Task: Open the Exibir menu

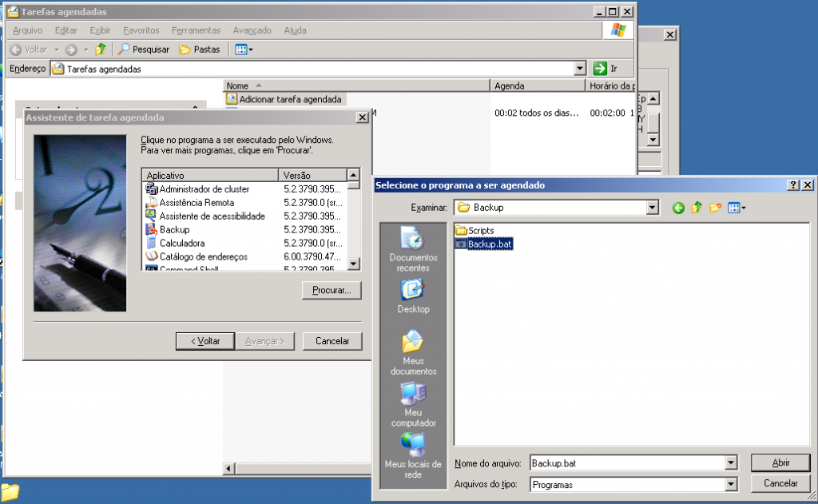Action: coord(100,30)
